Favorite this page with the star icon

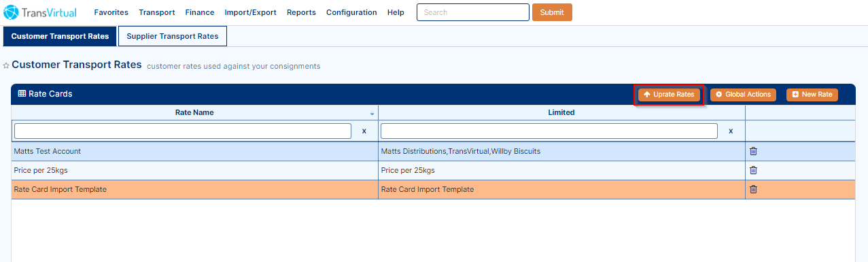[x=6, y=66]
